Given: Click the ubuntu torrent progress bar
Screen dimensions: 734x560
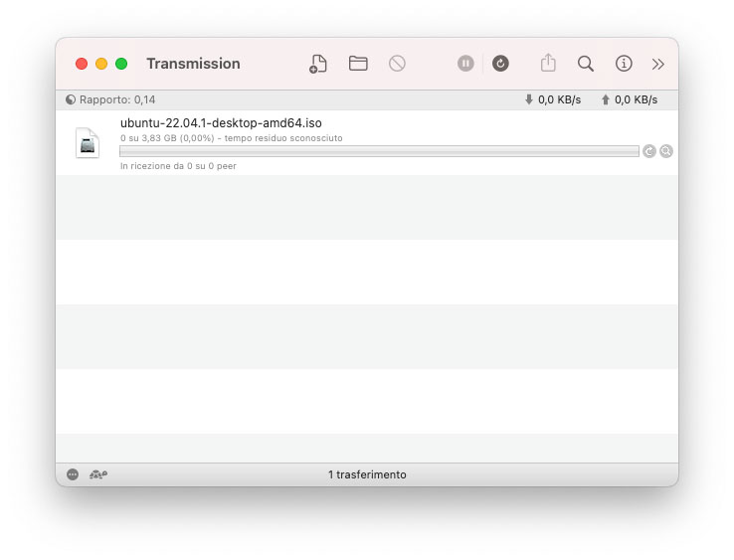Looking at the screenshot, I should point(379,151).
